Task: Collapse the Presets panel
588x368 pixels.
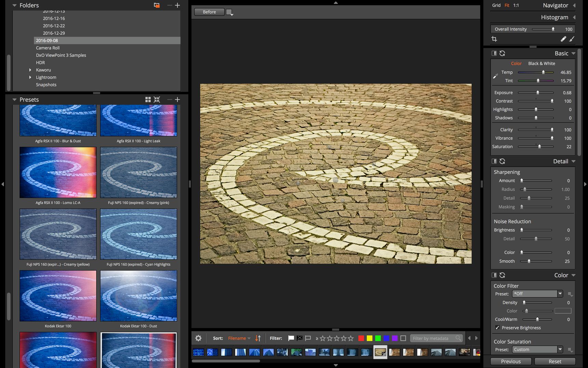Action: coord(14,100)
